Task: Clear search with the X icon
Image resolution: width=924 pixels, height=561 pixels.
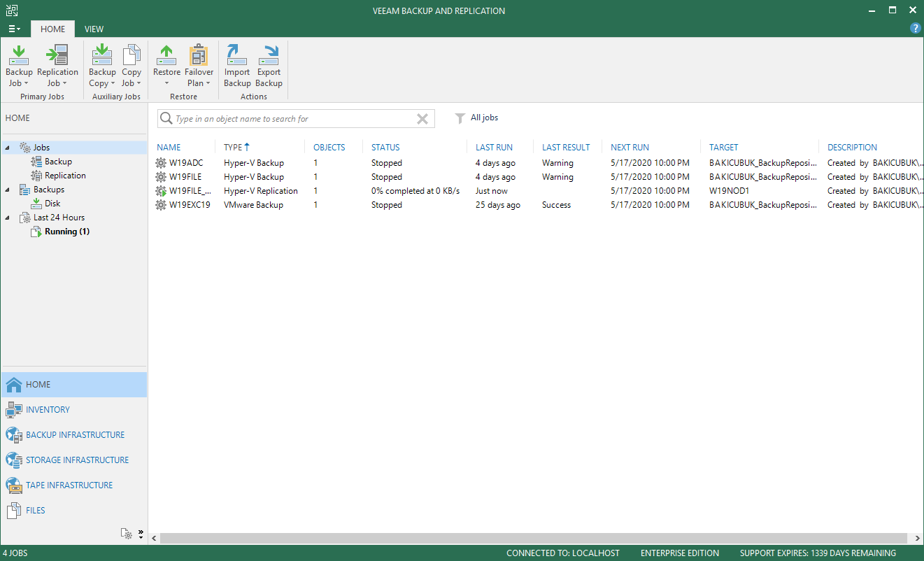Action: click(x=422, y=119)
